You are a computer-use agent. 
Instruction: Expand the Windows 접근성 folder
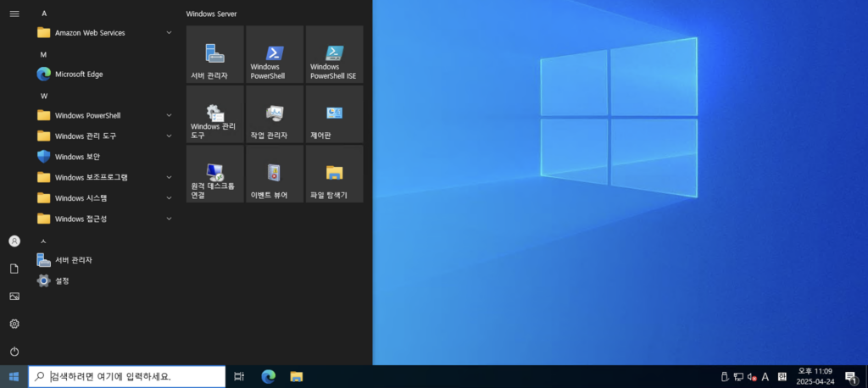pyautogui.click(x=105, y=219)
